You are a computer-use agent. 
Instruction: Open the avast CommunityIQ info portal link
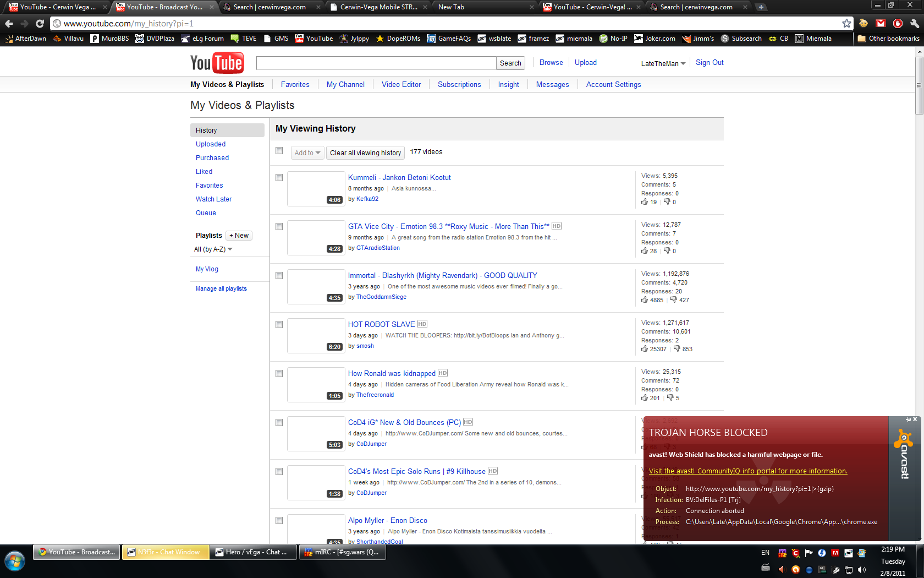[x=748, y=471]
